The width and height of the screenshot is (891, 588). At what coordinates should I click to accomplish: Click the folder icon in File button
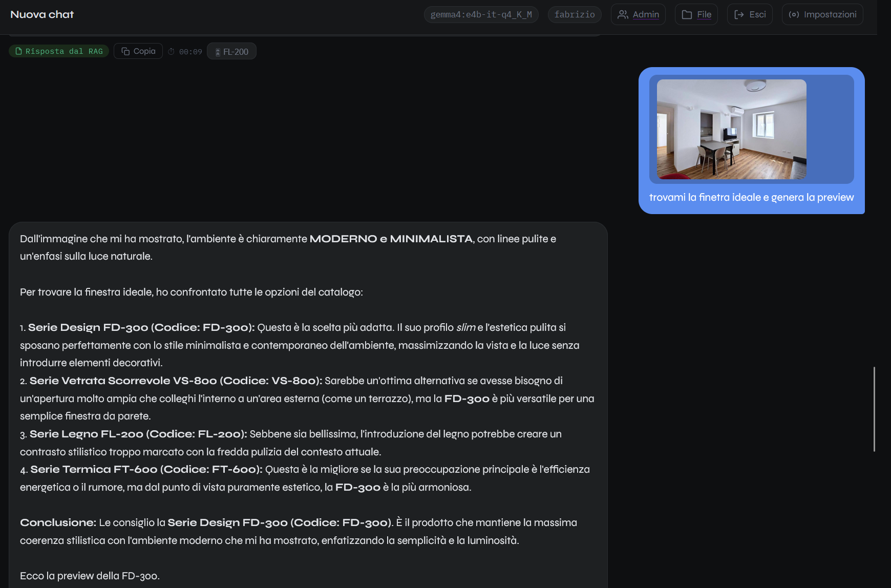coord(687,14)
